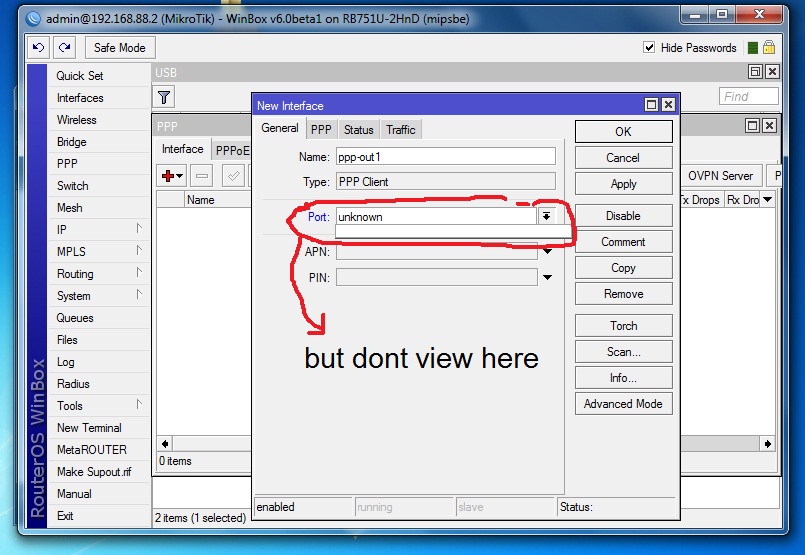Click the Apply button
The height and width of the screenshot is (555, 805).
[x=623, y=184]
